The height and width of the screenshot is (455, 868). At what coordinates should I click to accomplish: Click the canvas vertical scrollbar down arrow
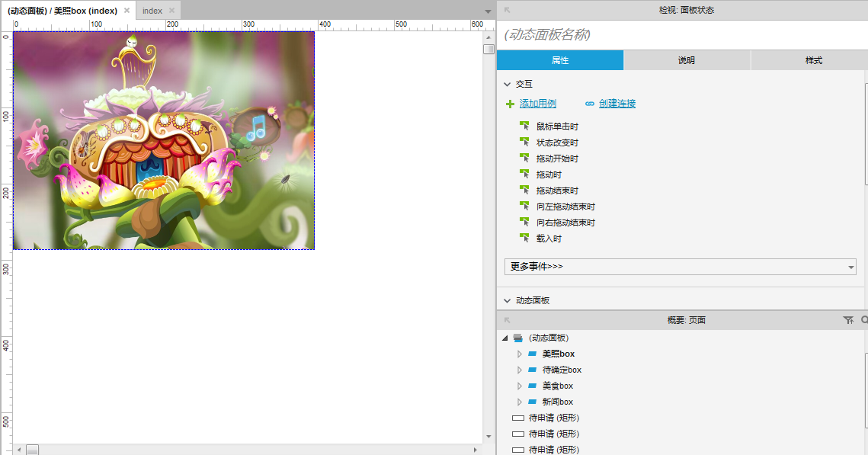488,437
